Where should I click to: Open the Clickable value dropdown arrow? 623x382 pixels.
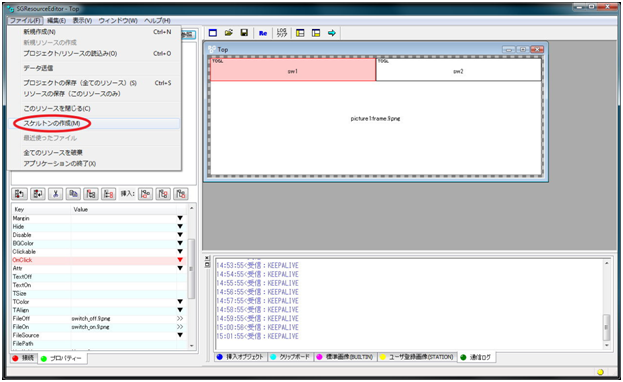(180, 252)
